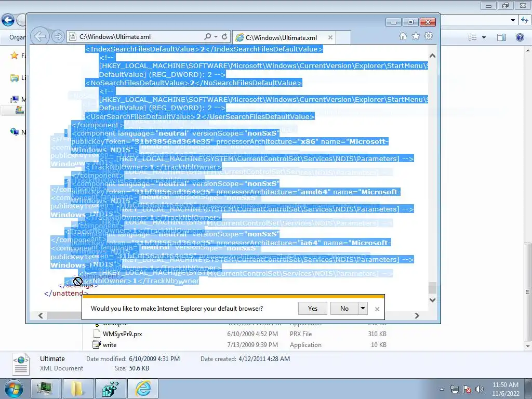Select Computer in Explorer navigation pane
This screenshot has width=532, height=399.
coord(14,99)
